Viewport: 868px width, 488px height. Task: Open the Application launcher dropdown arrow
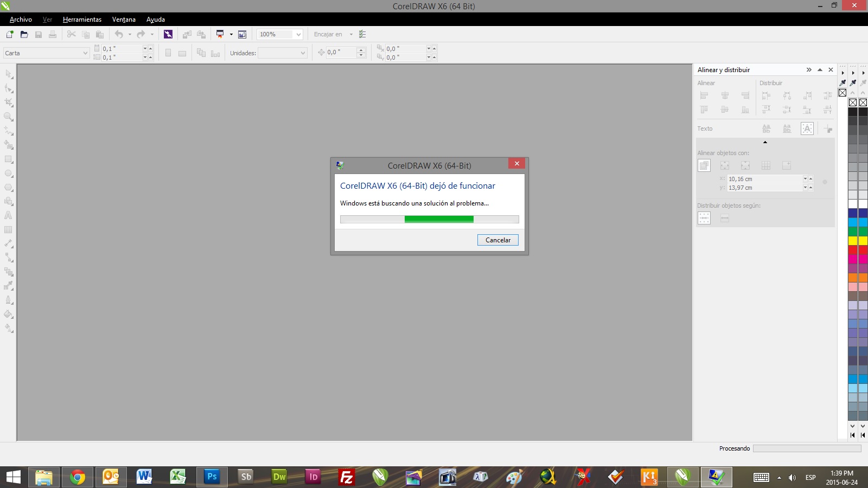click(231, 34)
